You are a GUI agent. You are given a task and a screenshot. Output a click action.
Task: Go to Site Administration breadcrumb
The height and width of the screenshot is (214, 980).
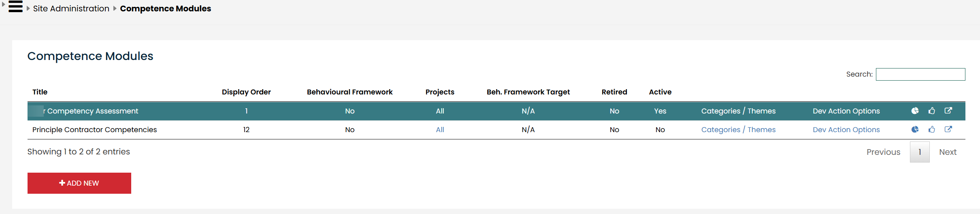71,9
